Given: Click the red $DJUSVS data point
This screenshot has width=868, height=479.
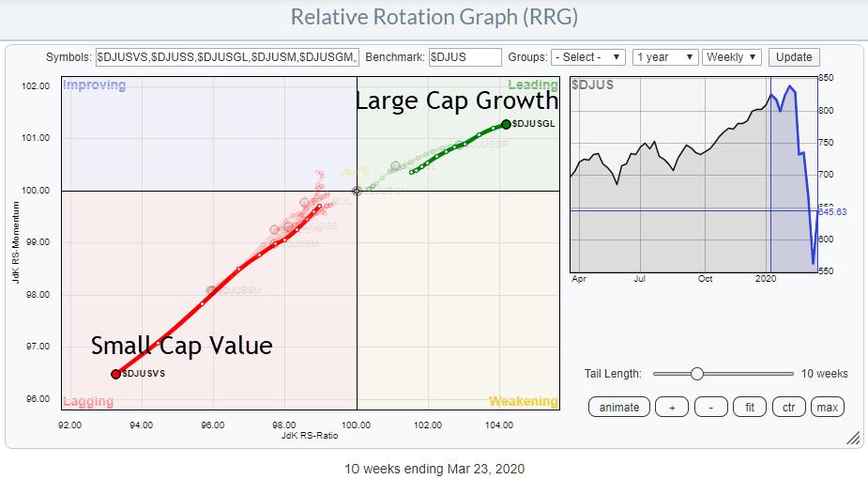Looking at the screenshot, I should tap(115, 374).
